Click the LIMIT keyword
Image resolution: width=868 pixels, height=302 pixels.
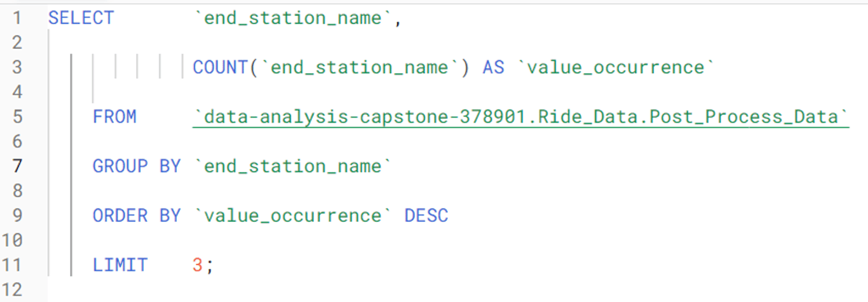(x=120, y=265)
